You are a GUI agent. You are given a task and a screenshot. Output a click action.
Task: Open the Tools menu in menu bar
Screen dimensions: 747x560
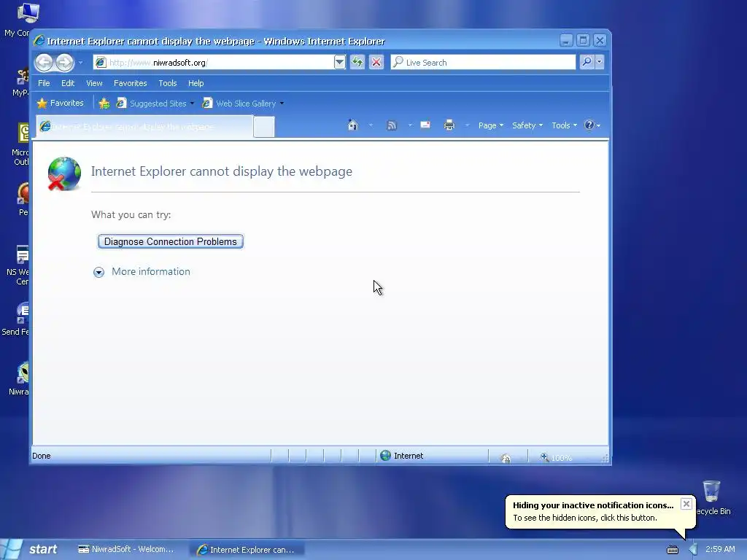coord(168,83)
